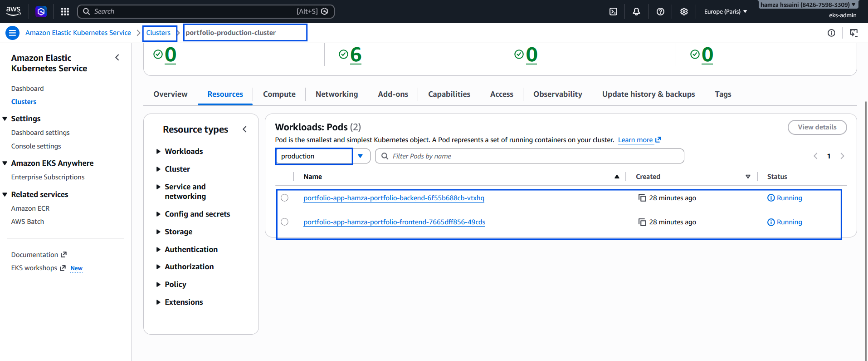This screenshot has width=868, height=361.
Task: Open the AWS services grid menu
Action: pyautogui.click(x=65, y=11)
